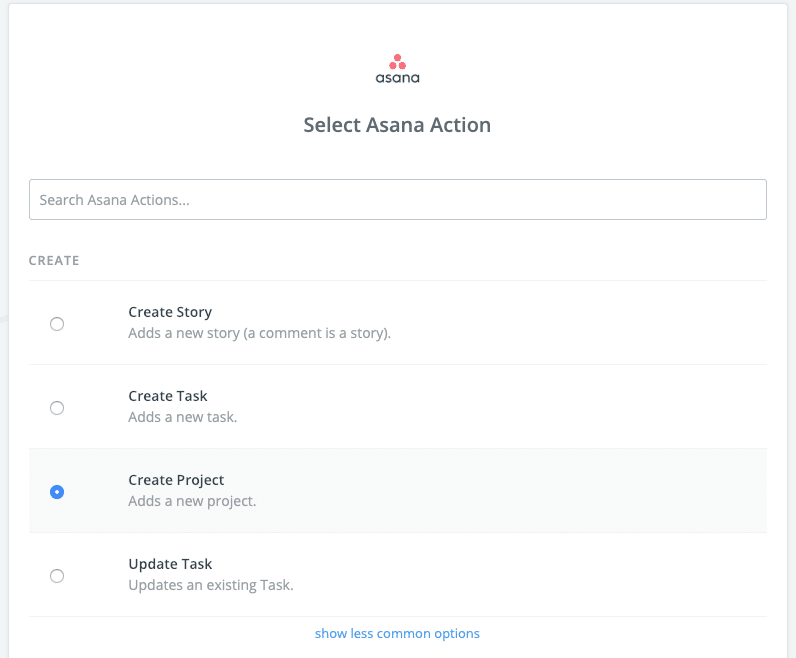Screen dimensions: 796x658
Task: Click description "Adds a new story" text
Action: point(259,333)
